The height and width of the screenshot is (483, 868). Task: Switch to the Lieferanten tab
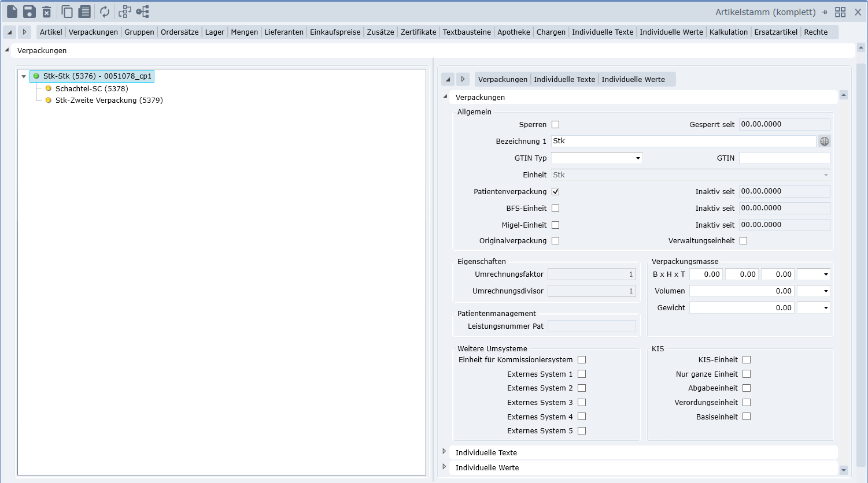pyautogui.click(x=283, y=32)
